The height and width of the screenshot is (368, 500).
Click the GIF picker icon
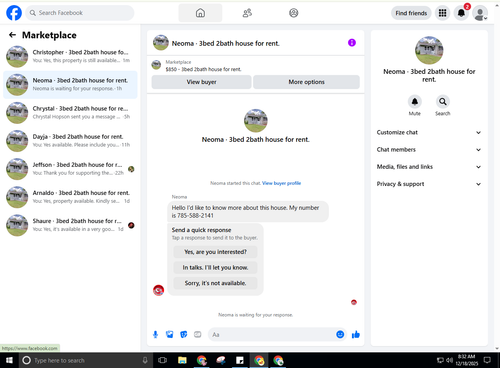click(x=198, y=334)
